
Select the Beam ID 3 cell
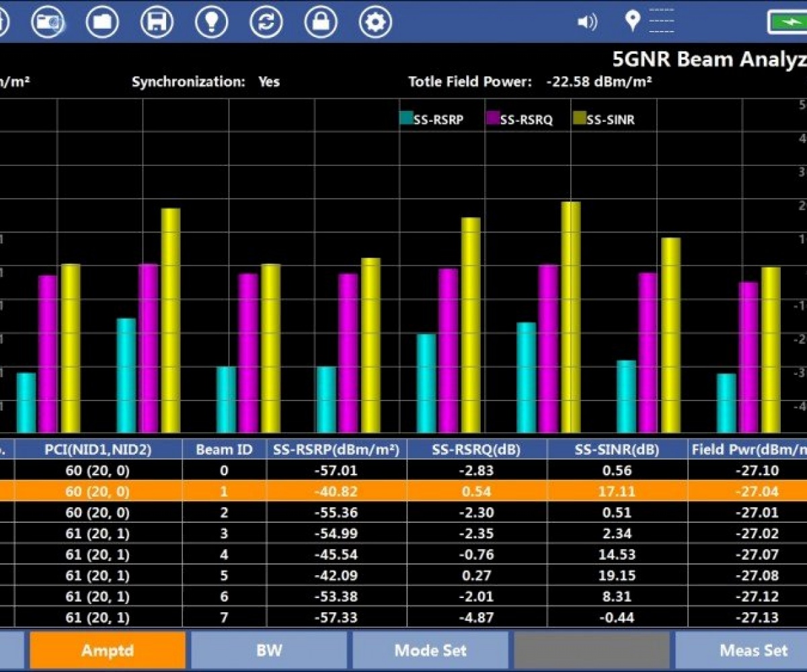point(224,534)
